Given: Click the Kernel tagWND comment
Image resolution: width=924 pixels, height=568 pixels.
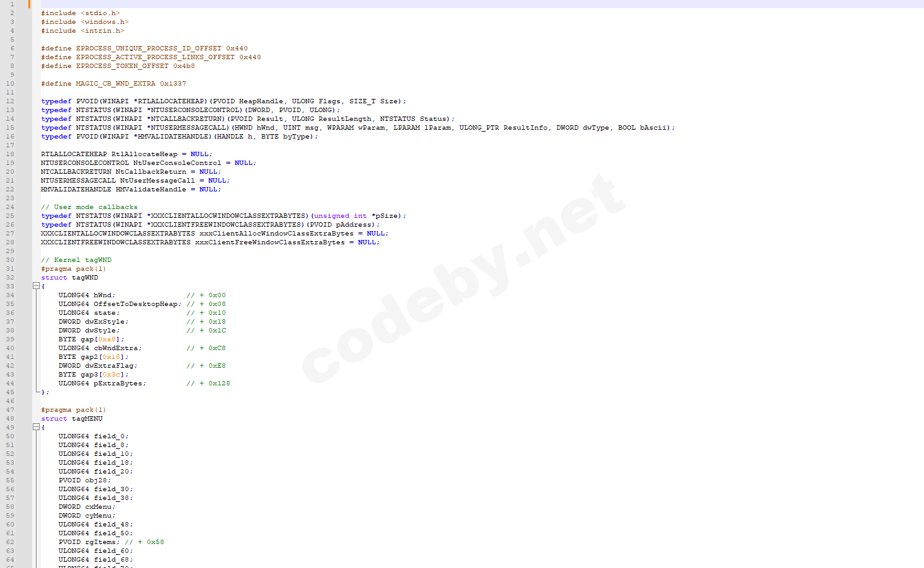Looking at the screenshot, I should pos(76,259).
